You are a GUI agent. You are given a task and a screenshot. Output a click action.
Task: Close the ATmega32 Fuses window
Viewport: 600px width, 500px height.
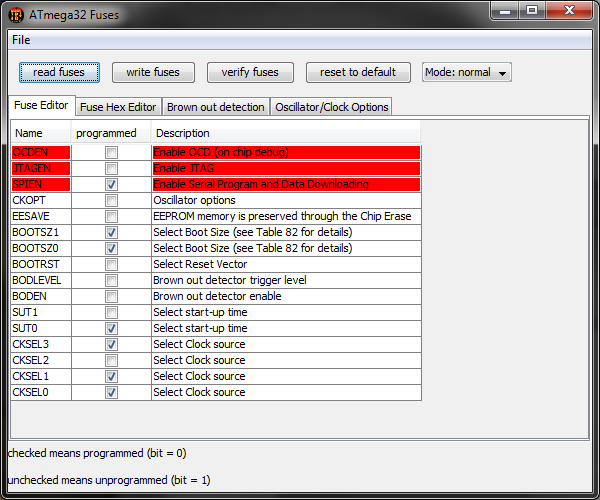click(569, 10)
